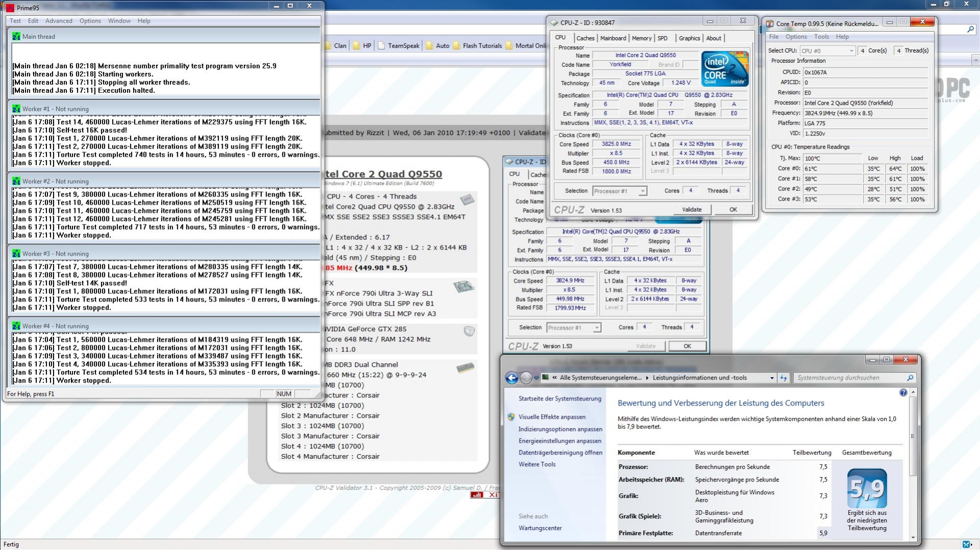Expand the Control Panel address history dropdown
The height and width of the screenshot is (550, 980).
(772, 378)
